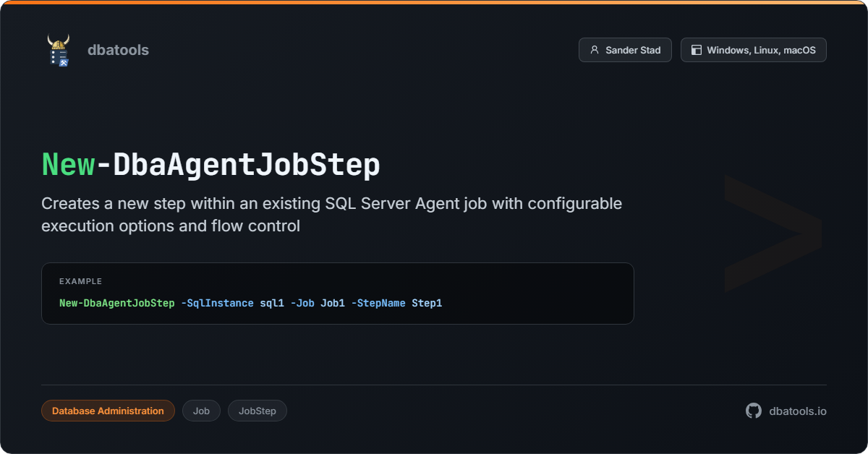Click the person icon beside Sander Stad
868x454 pixels.
[595, 50]
